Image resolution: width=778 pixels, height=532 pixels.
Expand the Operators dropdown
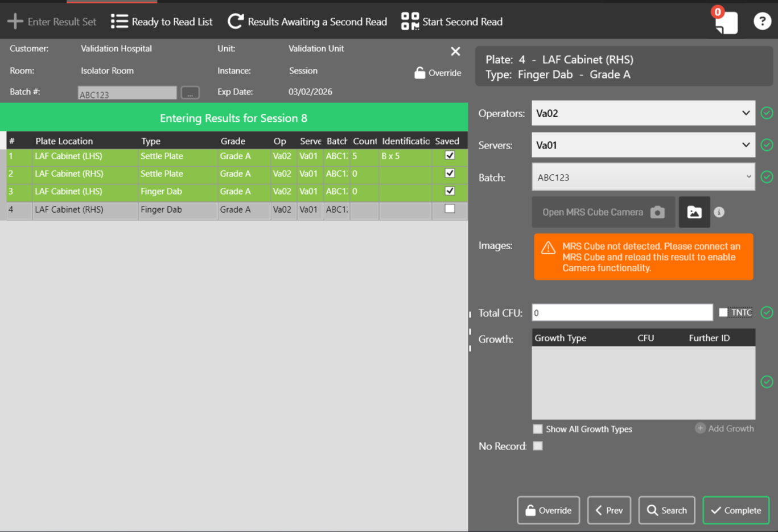(x=643, y=113)
